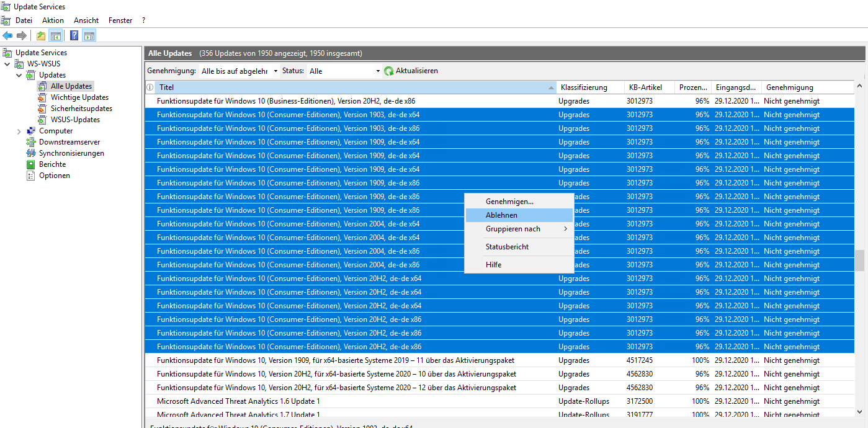
Task: Click the Aktualisieren button label
Action: click(417, 71)
